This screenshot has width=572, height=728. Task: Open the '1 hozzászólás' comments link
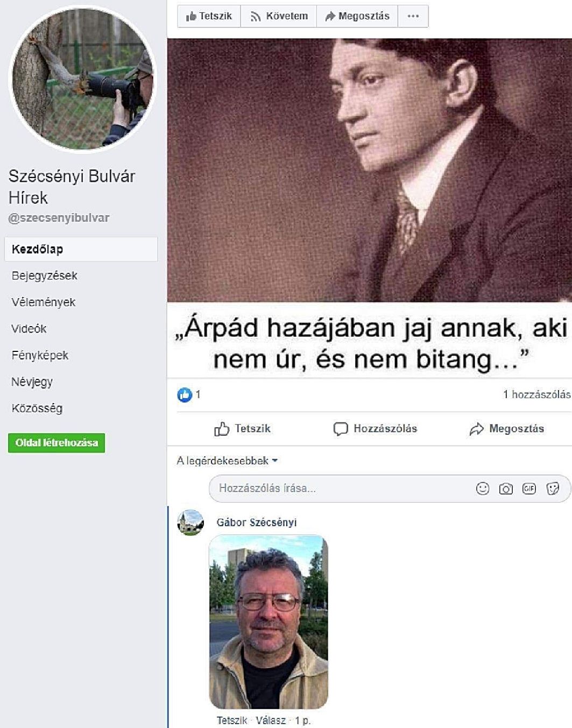536,394
